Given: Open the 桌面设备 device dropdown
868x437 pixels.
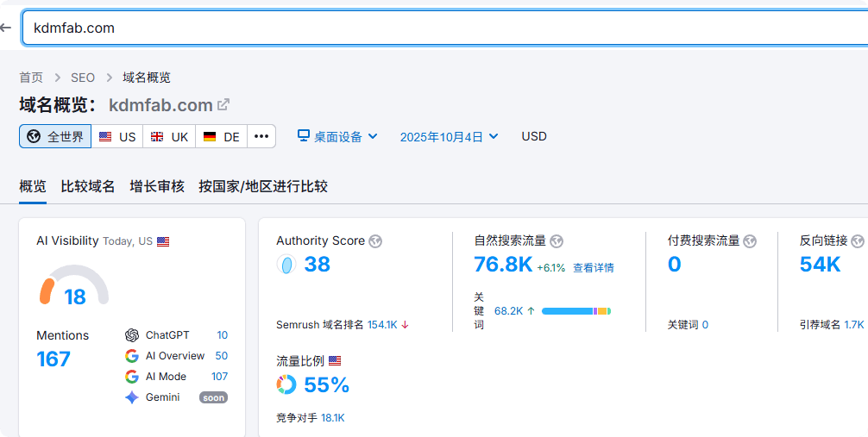Looking at the screenshot, I should coord(337,137).
